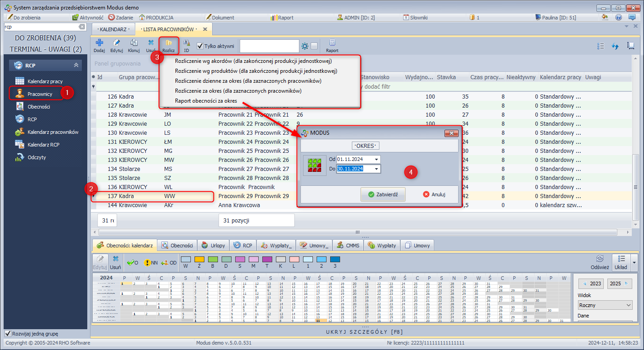
Task: Click the gear icon beside the search field
Action: [x=305, y=46]
